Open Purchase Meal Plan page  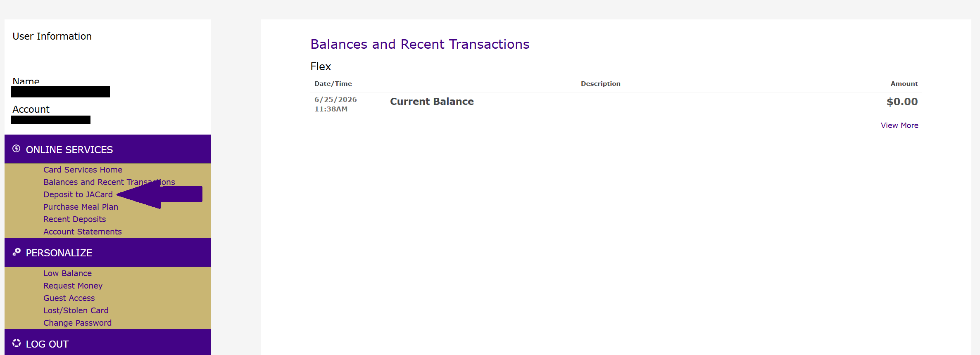(x=81, y=207)
